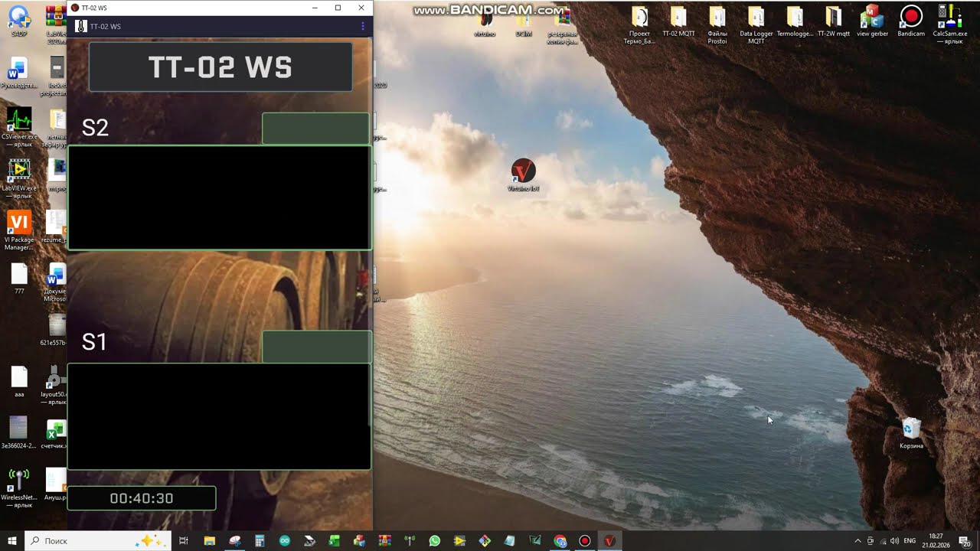Click the black chart area under S2

tap(219, 197)
